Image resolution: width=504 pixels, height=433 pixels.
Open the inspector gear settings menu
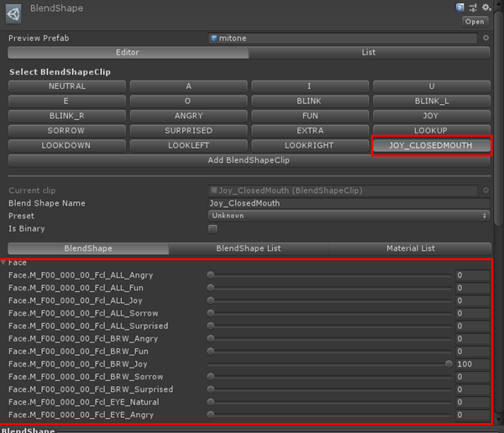pos(486,7)
